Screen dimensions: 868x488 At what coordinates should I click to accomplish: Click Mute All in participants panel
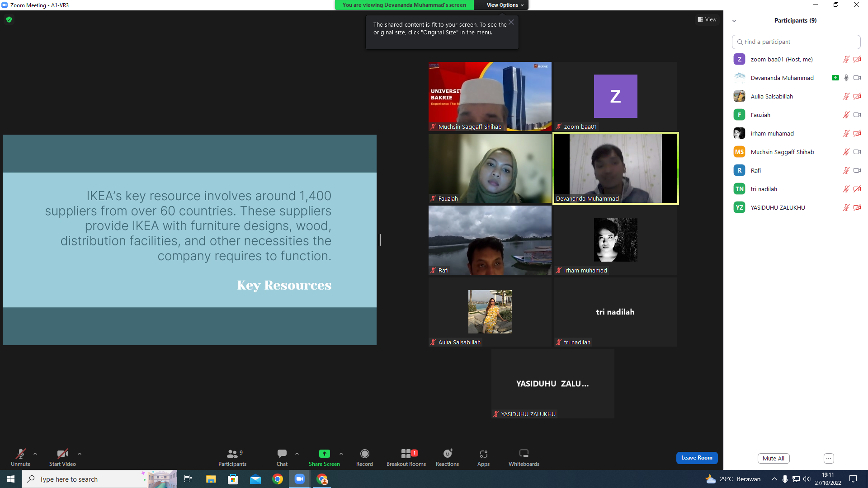pos(774,458)
